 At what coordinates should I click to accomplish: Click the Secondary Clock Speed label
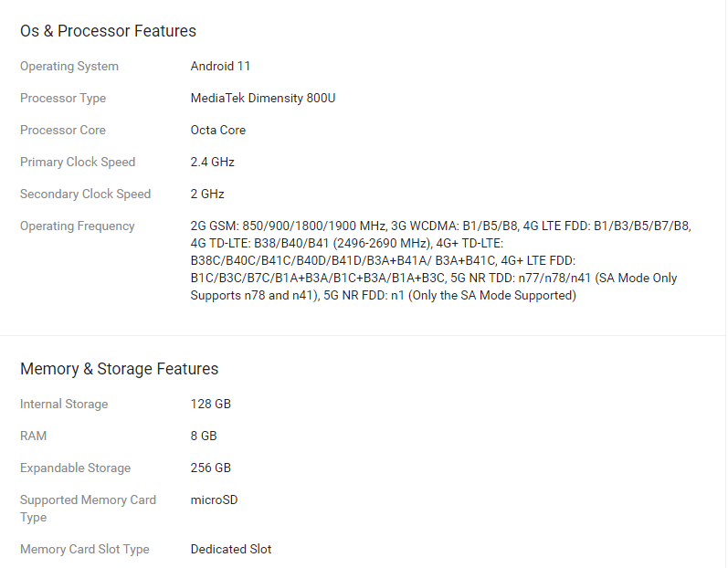[85, 195]
